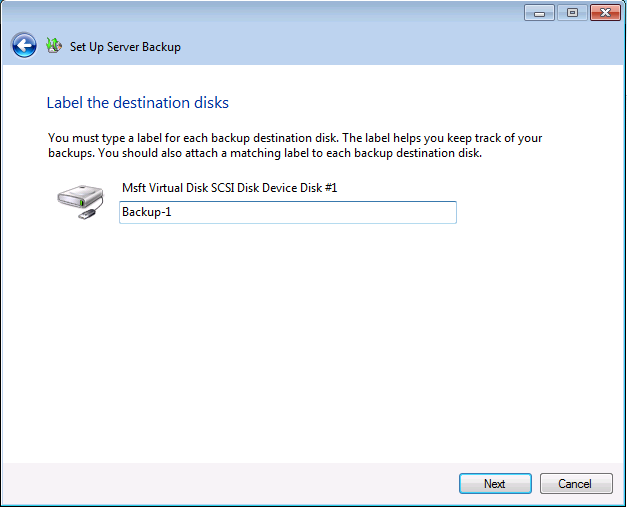Click the blank footer area left of Next
This screenshot has height=507, width=627.
click(x=230, y=484)
